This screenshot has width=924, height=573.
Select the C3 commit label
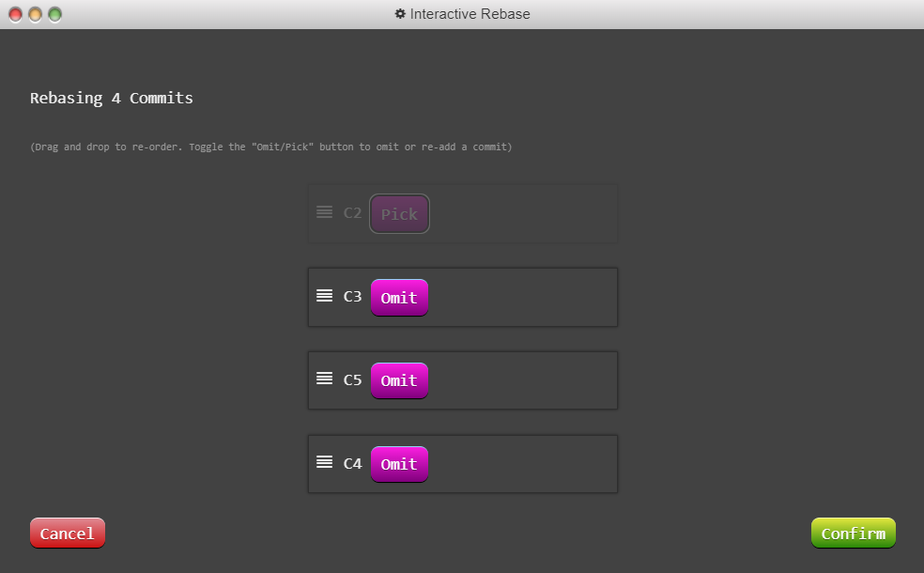[352, 297]
